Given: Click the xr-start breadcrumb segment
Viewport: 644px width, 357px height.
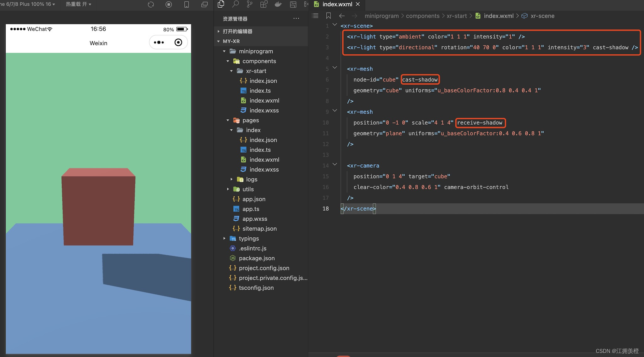Looking at the screenshot, I should click(456, 16).
